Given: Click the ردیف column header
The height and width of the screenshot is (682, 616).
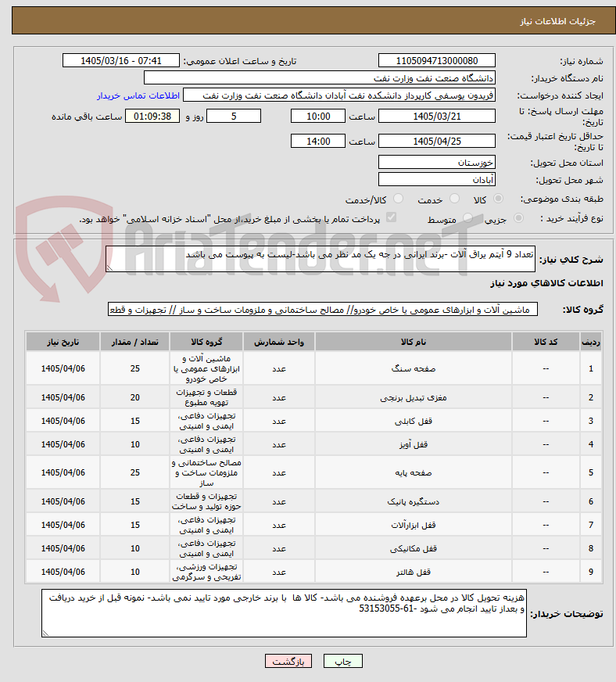Looking at the screenshot, I should 591,342.
